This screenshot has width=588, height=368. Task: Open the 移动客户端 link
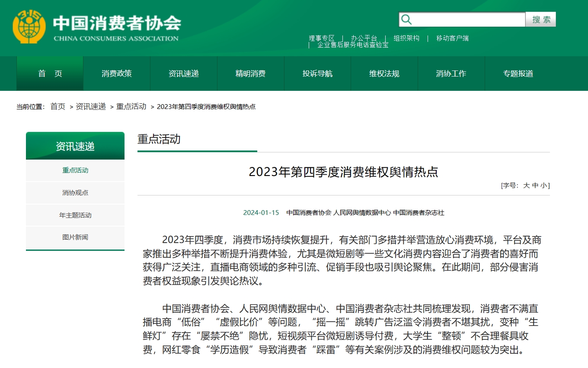(x=452, y=38)
